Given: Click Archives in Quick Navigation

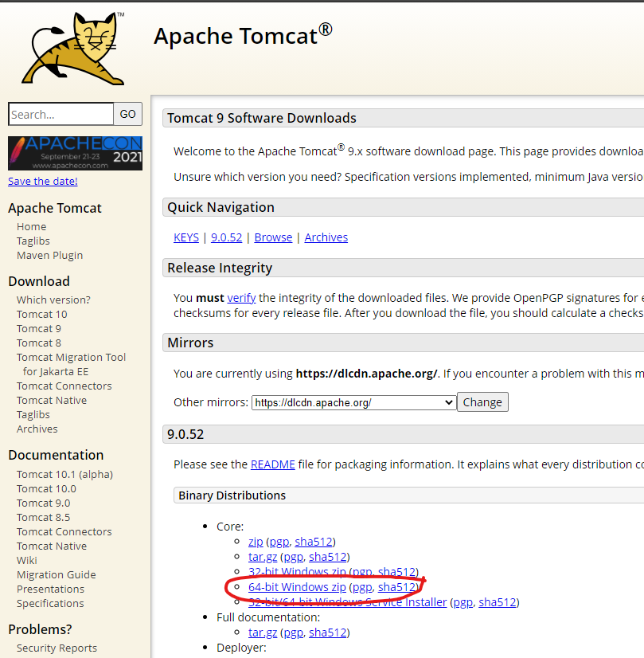Looking at the screenshot, I should 326,237.
